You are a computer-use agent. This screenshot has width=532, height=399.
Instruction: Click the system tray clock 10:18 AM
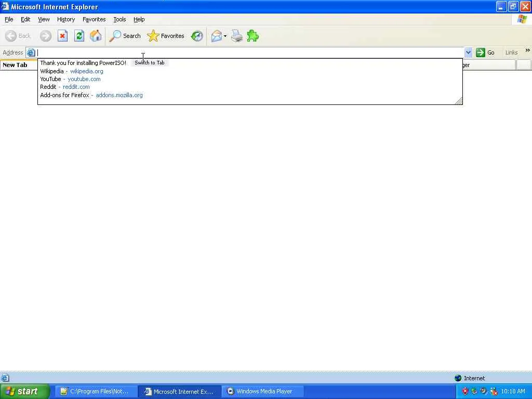513,391
